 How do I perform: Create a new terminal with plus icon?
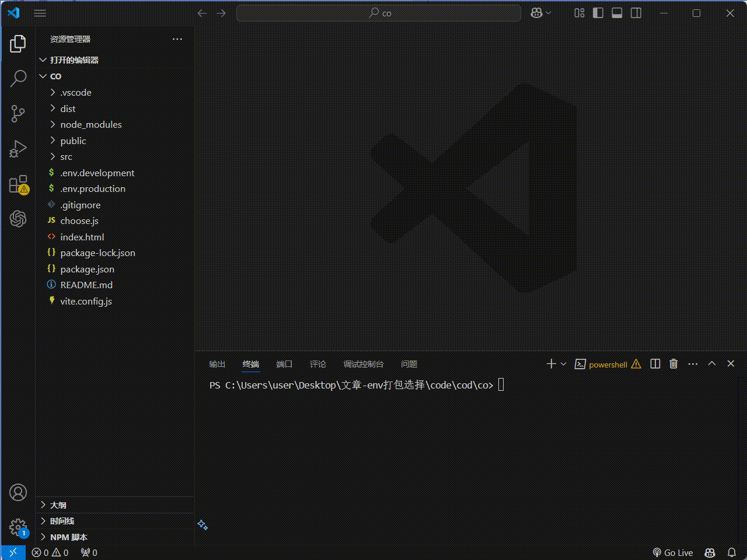click(x=551, y=364)
